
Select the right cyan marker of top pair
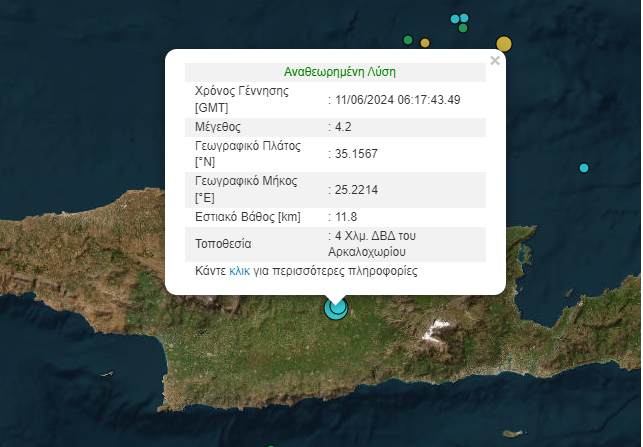click(464, 18)
